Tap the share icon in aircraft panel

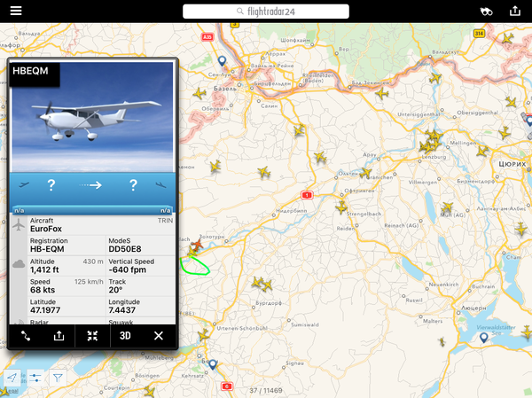(59, 336)
